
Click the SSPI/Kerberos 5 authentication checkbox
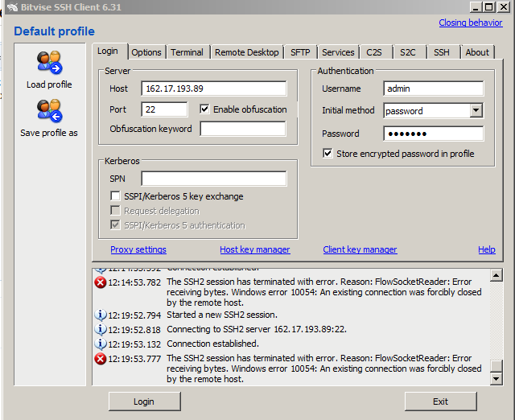(115, 225)
